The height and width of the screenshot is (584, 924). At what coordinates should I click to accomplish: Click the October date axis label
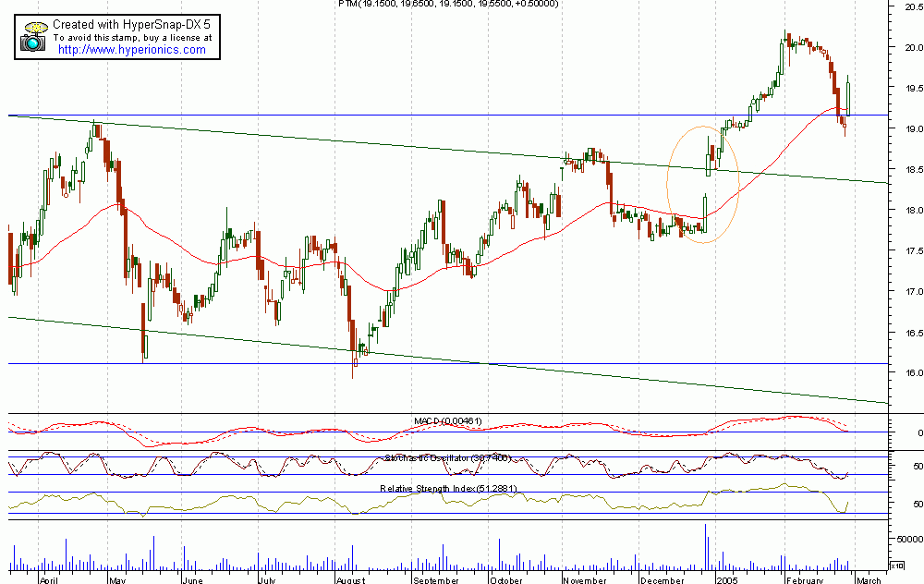pyautogui.click(x=506, y=580)
